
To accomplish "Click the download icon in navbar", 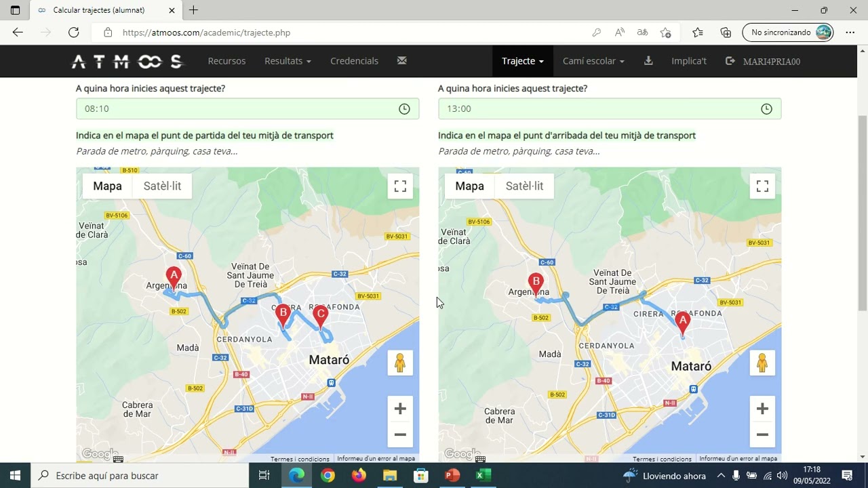I will coord(648,61).
